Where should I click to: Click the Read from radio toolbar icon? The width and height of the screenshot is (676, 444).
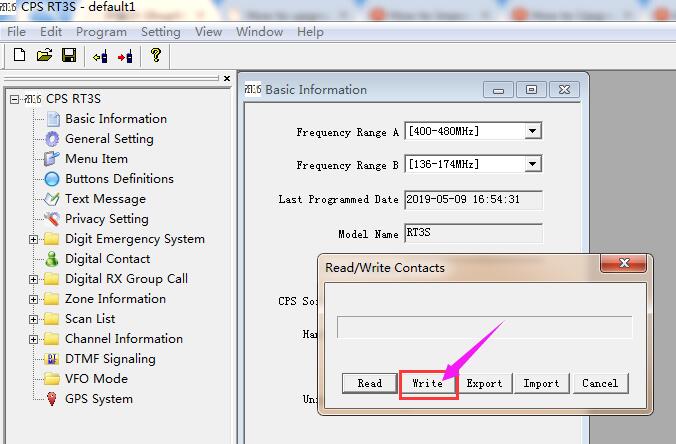click(x=100, y=56)
